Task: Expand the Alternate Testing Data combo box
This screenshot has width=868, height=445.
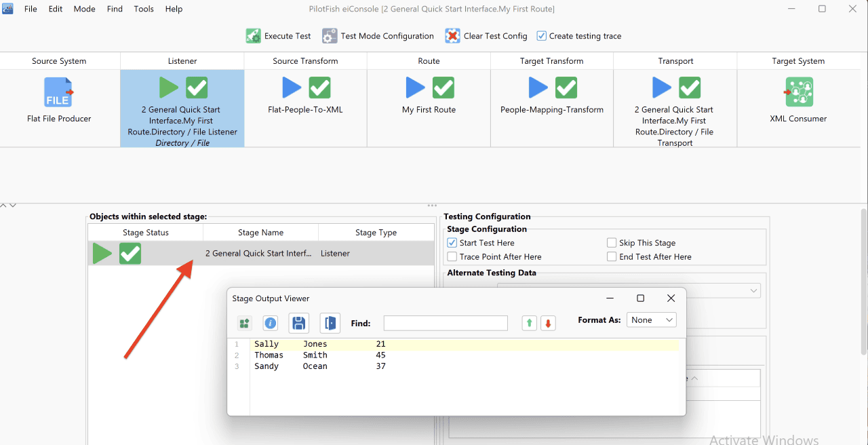Action: click(629, 290)
